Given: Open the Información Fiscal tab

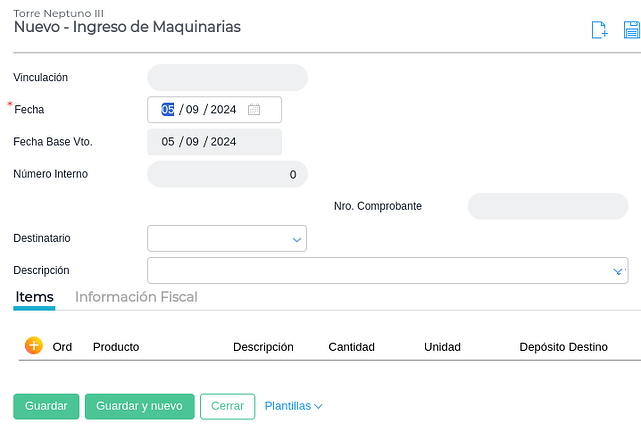Looking at the screenshot, I should point(136,297).
